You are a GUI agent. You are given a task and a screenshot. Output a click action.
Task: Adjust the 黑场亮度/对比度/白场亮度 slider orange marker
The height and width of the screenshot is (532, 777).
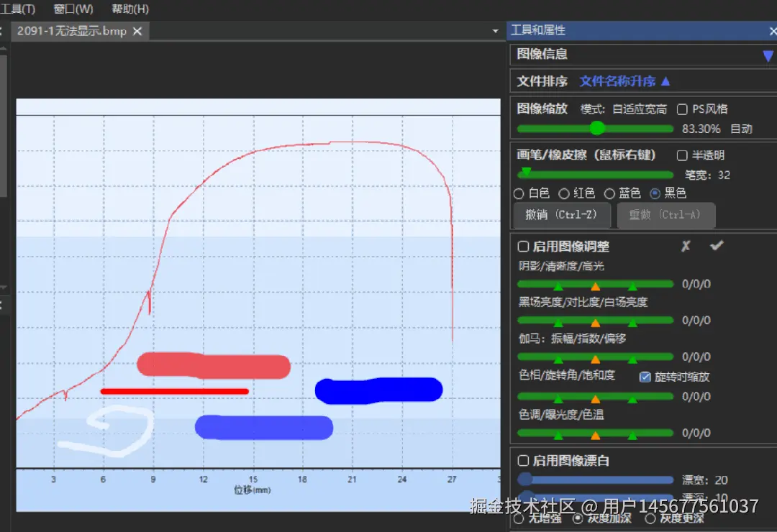tap(596, 323)
